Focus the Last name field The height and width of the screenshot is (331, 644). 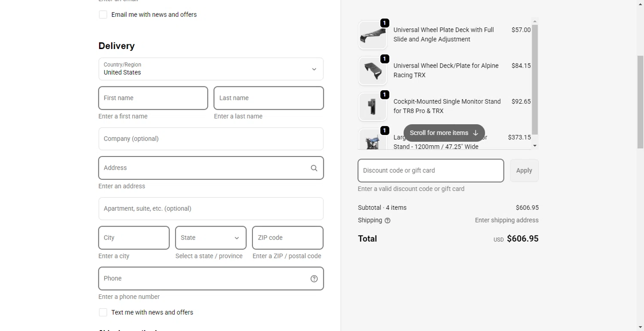click(x=268, y=98)
